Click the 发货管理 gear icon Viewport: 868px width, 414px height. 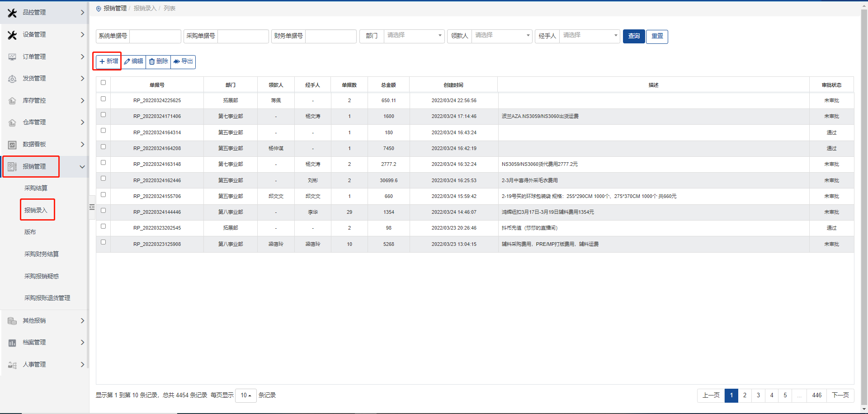[x=12, y=79]
